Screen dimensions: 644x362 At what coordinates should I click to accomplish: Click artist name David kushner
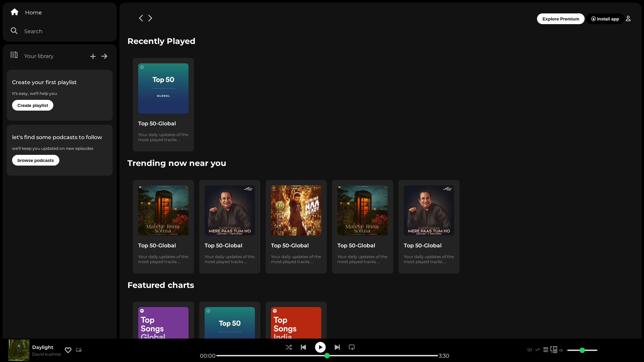tap(47, 354)
